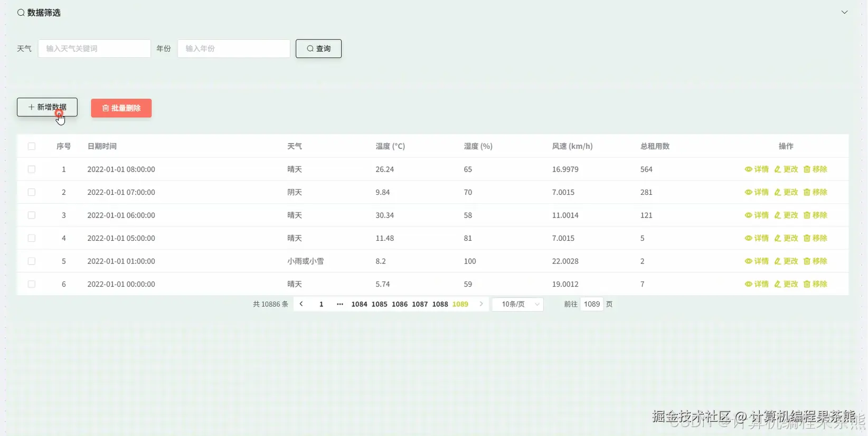Check the box for row 5 (01:00:00)

[x=32, y=261]
